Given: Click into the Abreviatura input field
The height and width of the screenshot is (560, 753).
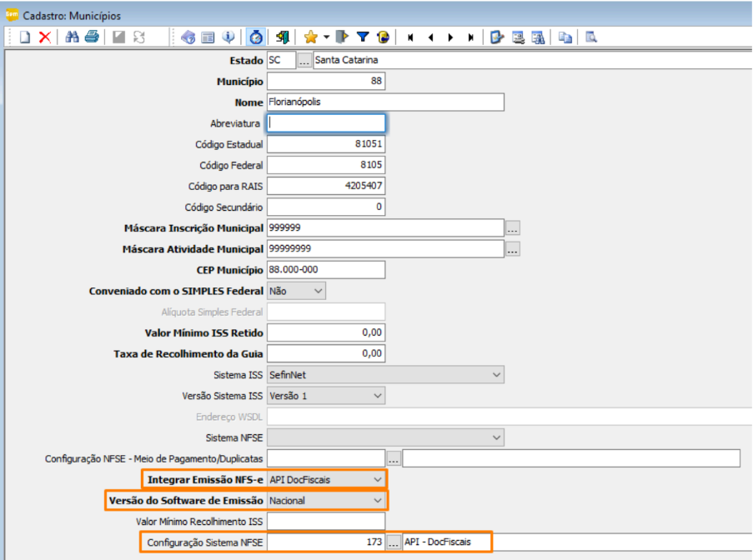Looking at the screenshot, I should pos(326,122).
